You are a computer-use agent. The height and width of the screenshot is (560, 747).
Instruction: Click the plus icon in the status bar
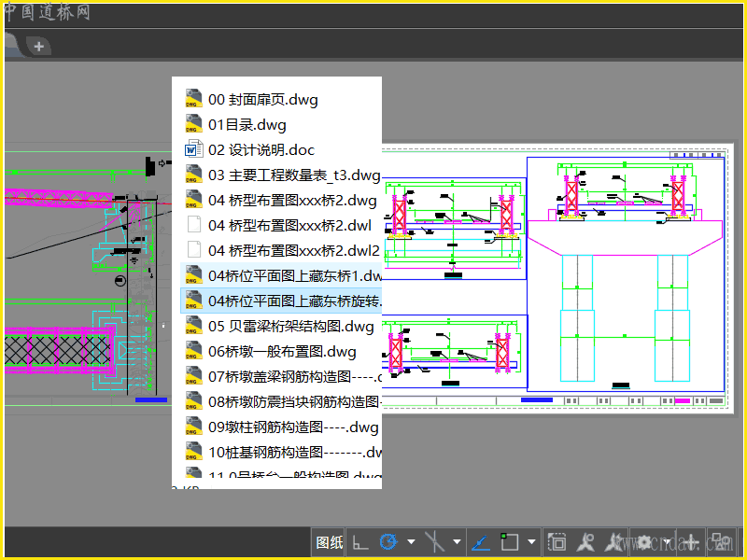(692, 541)
